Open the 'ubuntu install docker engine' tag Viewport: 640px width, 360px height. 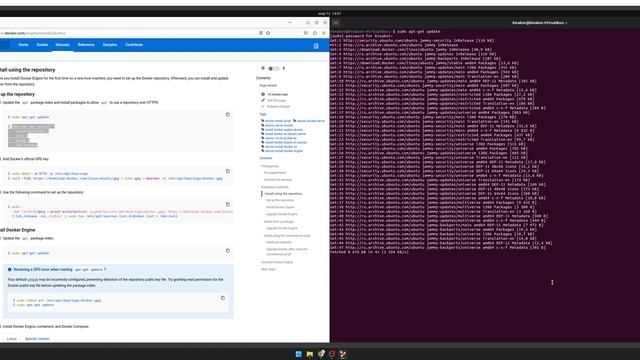pyautogui.click(x=284, y=151)
